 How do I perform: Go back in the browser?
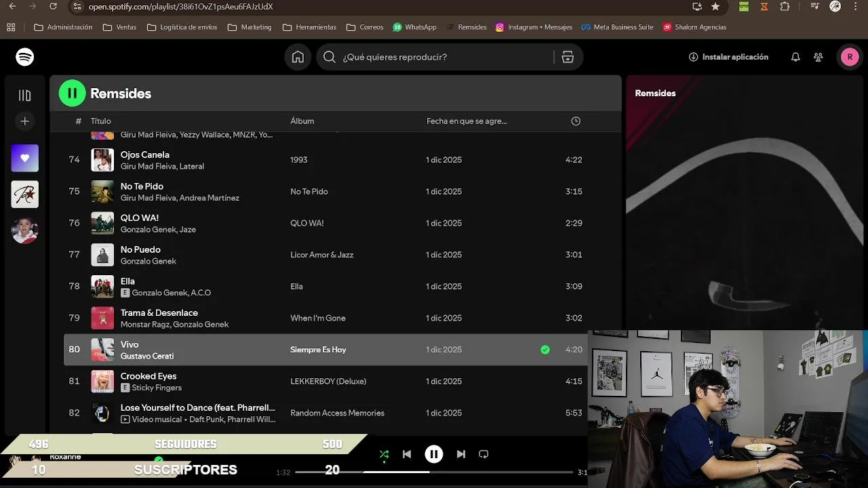point(12,6)
